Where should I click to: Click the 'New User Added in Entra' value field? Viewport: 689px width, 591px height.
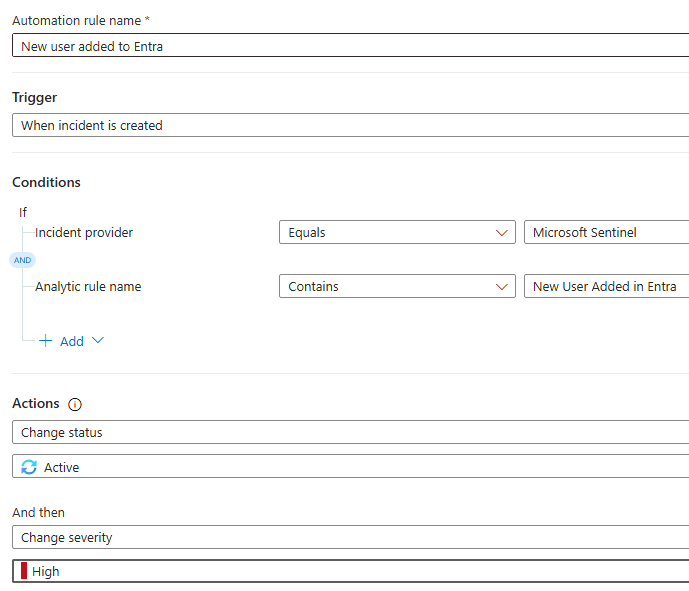pyautogui.click(x=606, y=286)
